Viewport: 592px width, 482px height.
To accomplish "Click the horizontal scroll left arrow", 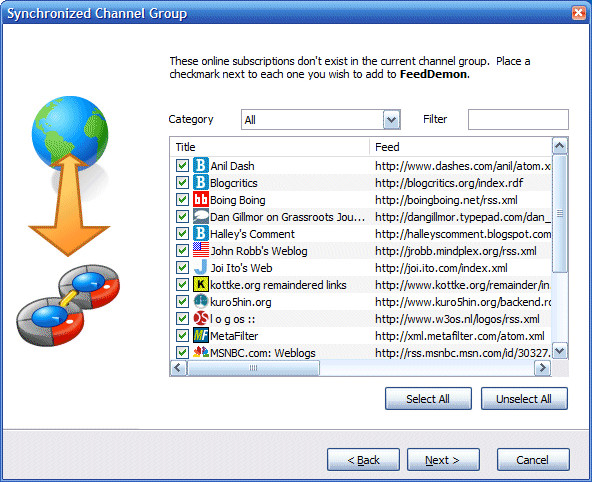I will (179, 368).
